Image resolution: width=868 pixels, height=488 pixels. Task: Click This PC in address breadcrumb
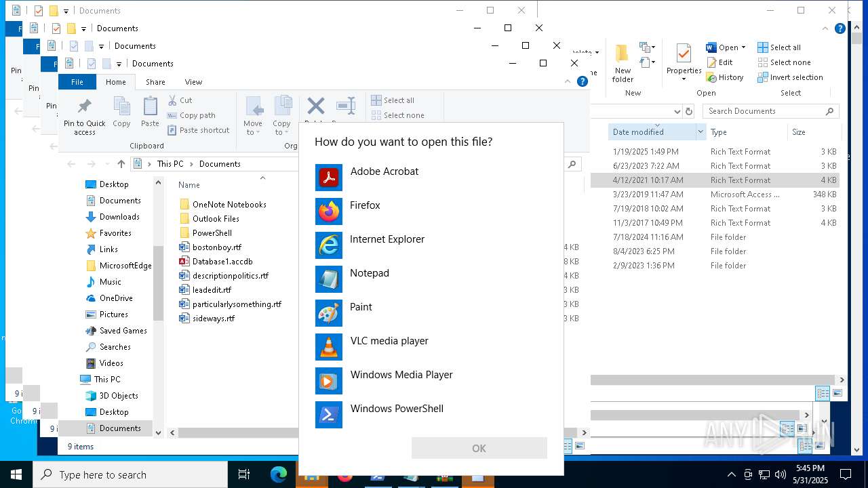point(170,164)
